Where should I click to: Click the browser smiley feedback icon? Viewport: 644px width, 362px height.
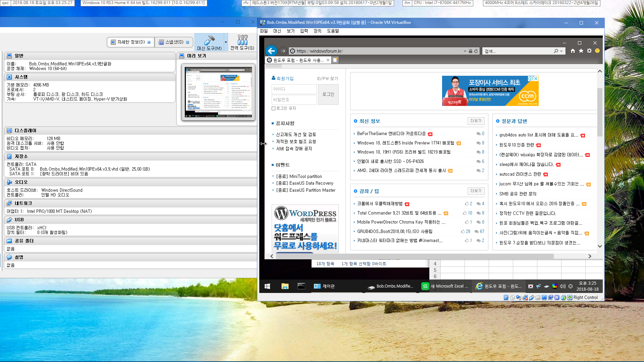tap(597, 51)
